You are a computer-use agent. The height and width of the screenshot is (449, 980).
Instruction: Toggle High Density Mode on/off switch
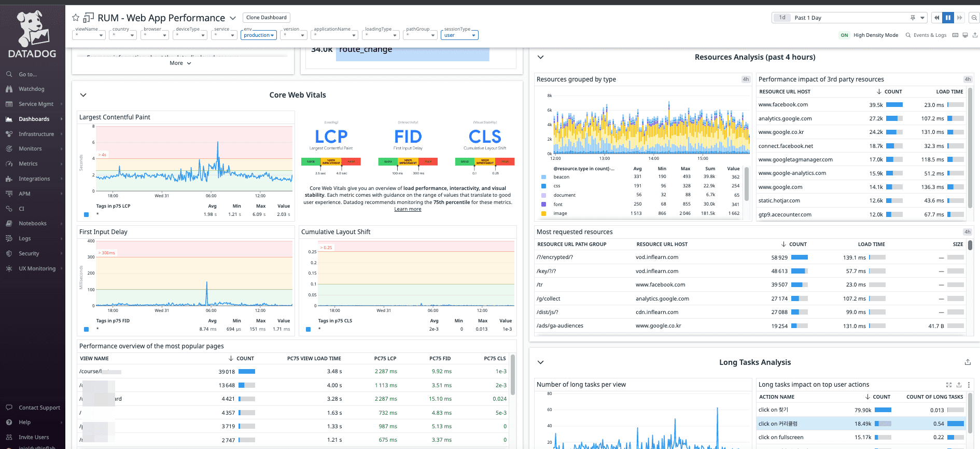coord(845,35)
